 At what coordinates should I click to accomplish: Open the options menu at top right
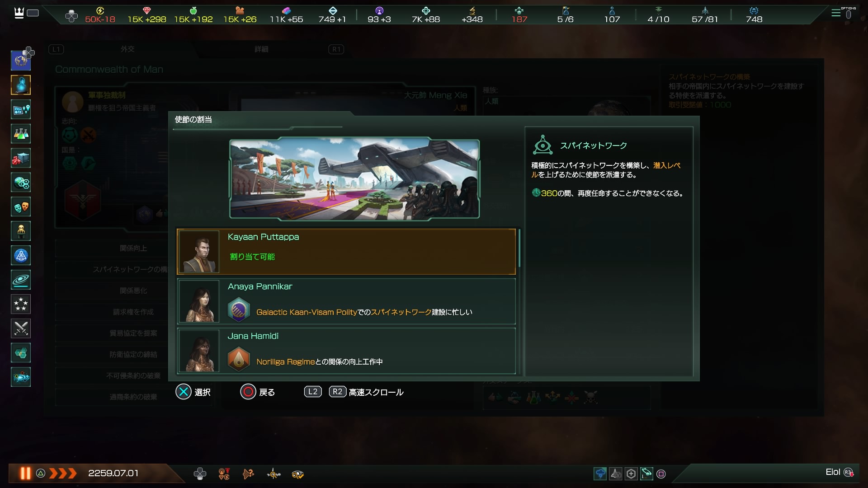pyautogui.click(x=842, y=13)
